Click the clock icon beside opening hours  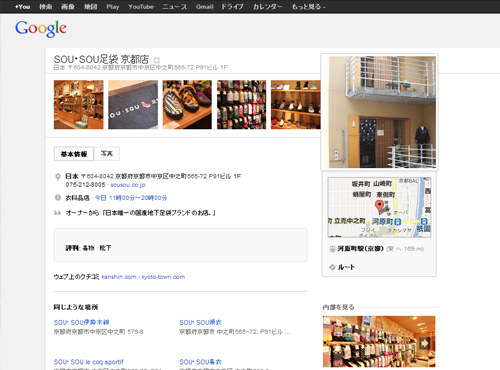(x=58, y=197)
